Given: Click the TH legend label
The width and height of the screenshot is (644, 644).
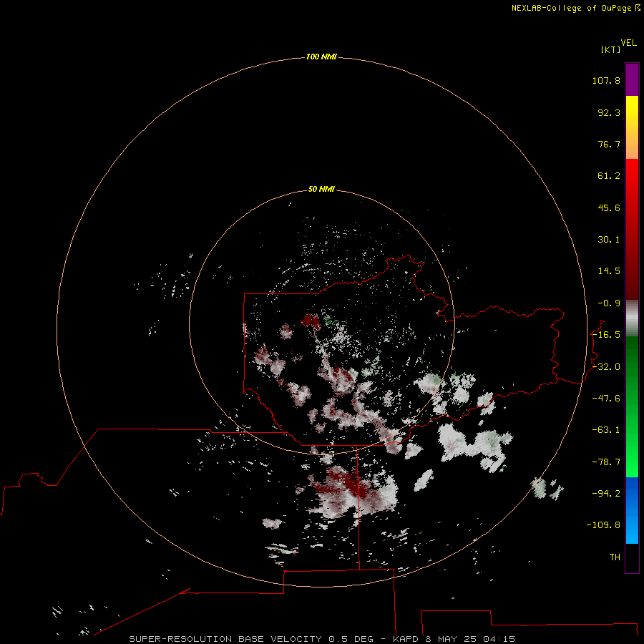Looking at the screenshot, I should [615, 557].
